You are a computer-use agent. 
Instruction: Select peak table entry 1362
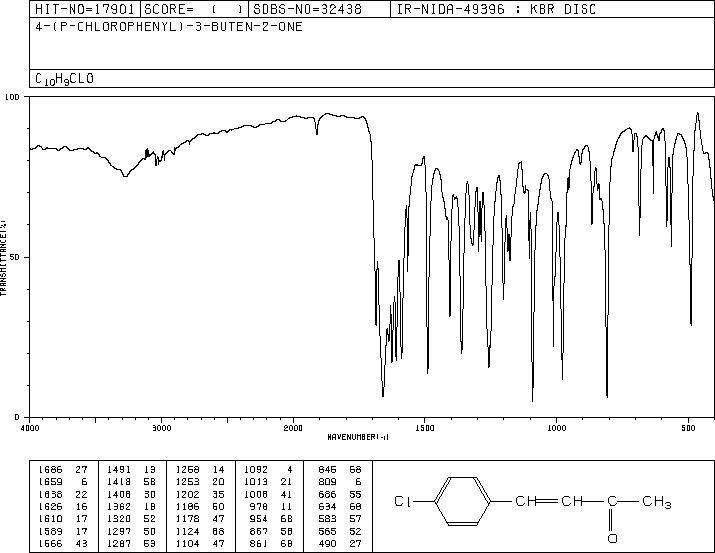pyautogui.click(x=131, y=506)
